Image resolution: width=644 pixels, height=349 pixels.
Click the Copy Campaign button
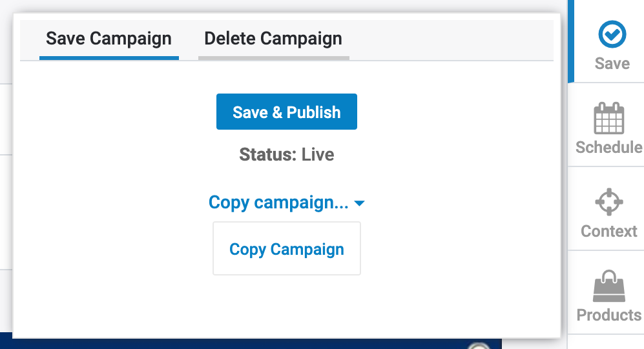click(287, 249)
